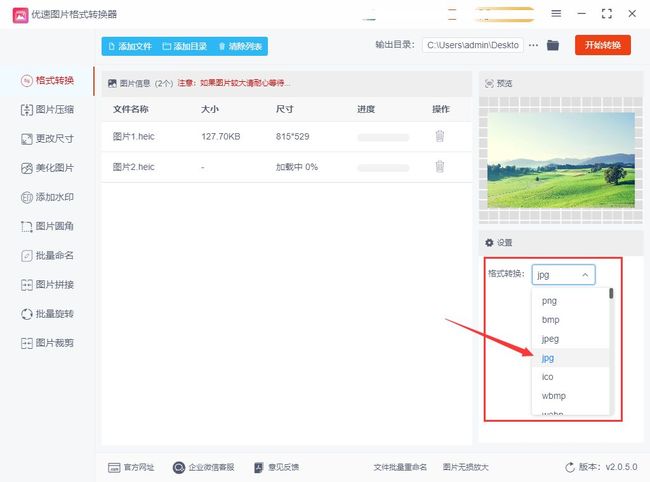The height and width of the screenshot is (482, 650).
Task: Click the progress bar for 图片1.heic
Action: tap(383, 137)
